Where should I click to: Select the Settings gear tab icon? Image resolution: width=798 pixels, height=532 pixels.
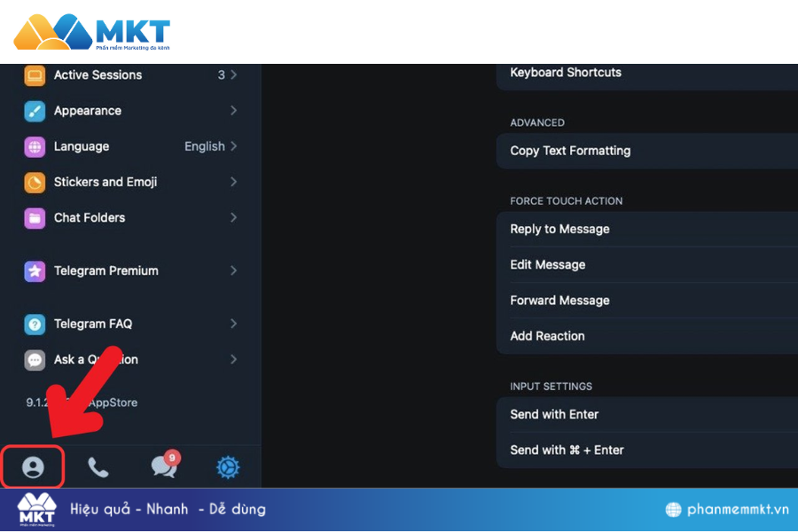pyautogui.click(x=228, y=467)
